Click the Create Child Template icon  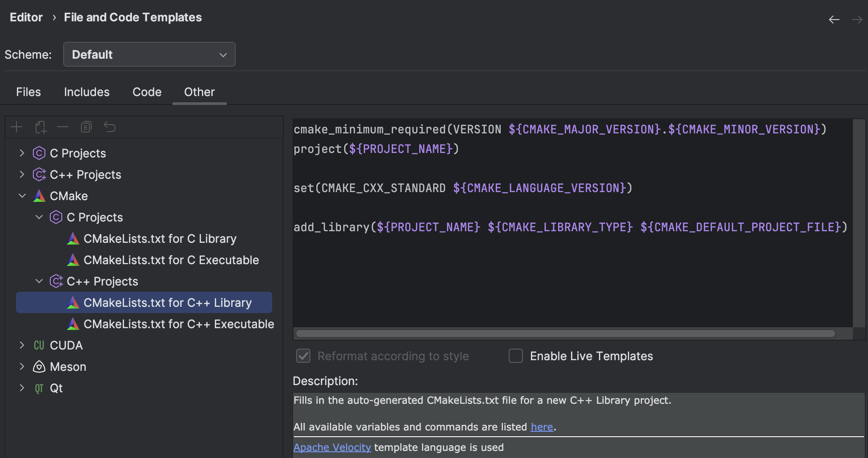(x=40, y=127)
